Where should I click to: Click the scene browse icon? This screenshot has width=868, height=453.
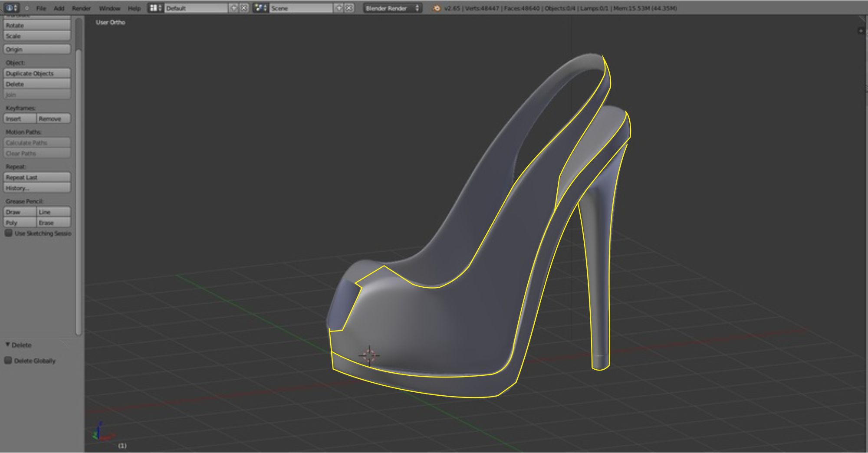(260, 8)
